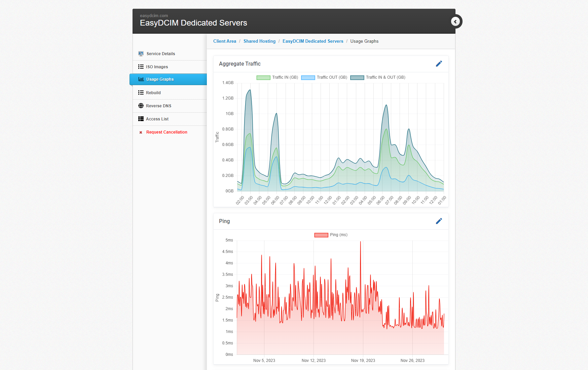Go to Shared Hosting breadcrumb

[259, 41]
